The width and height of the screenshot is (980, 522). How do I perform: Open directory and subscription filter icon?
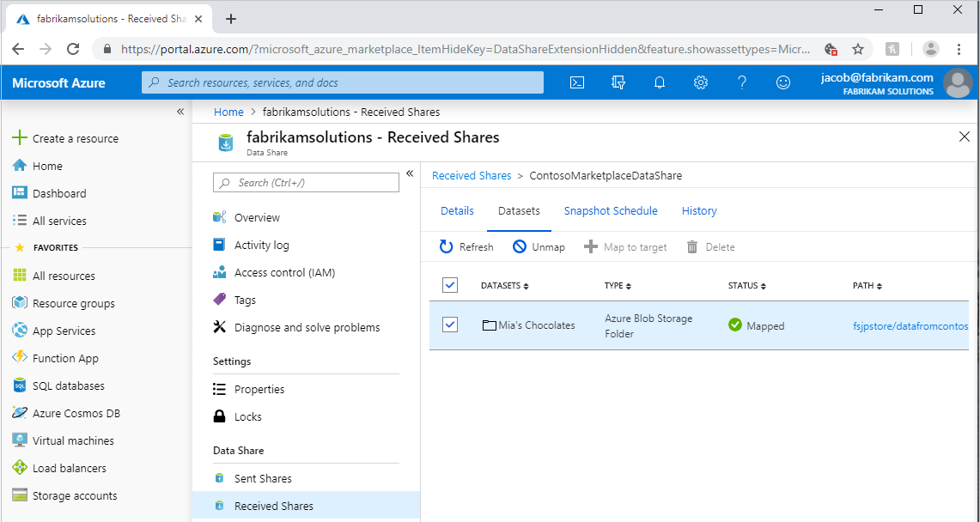618,82
